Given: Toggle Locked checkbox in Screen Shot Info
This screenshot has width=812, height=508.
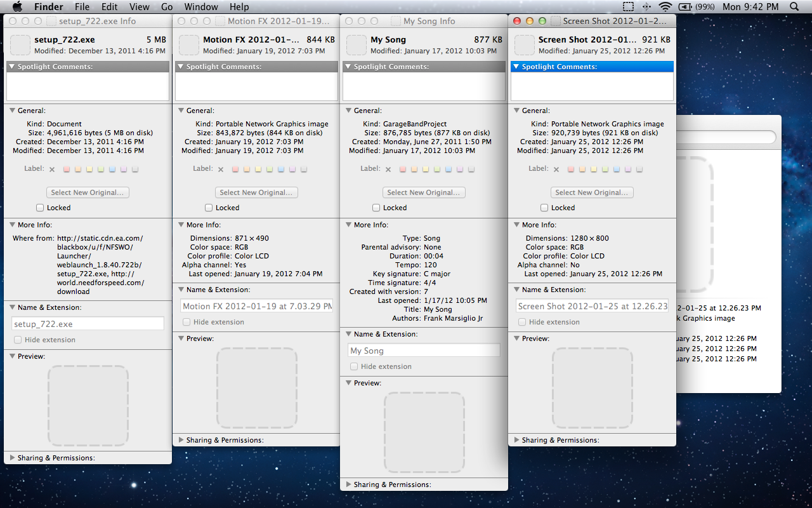Looking at the screenshot, I should (544, 208).
